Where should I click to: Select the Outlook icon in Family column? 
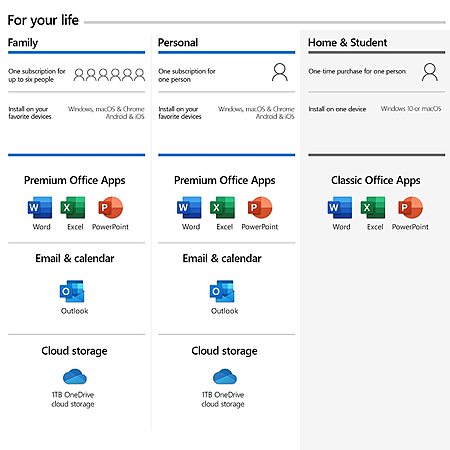(72, 291)
